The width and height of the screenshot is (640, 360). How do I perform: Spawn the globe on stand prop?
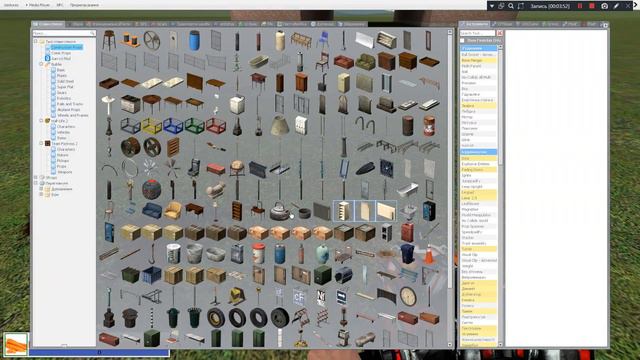(237, 168)
